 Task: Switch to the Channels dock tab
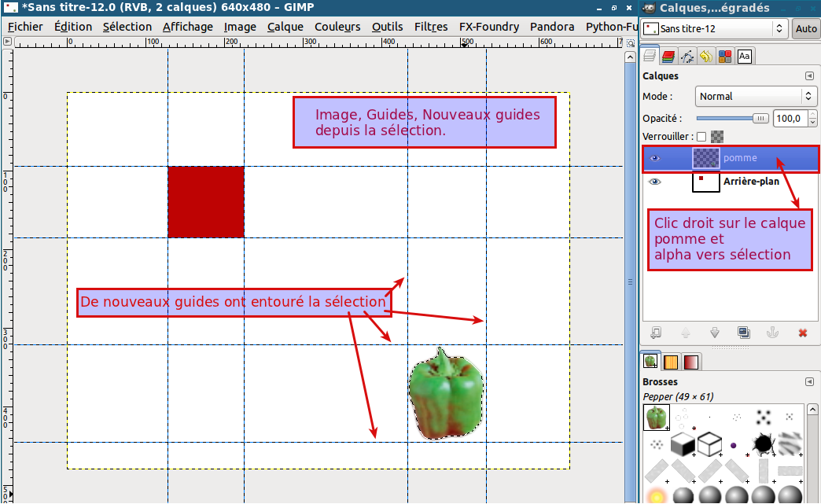668,57
